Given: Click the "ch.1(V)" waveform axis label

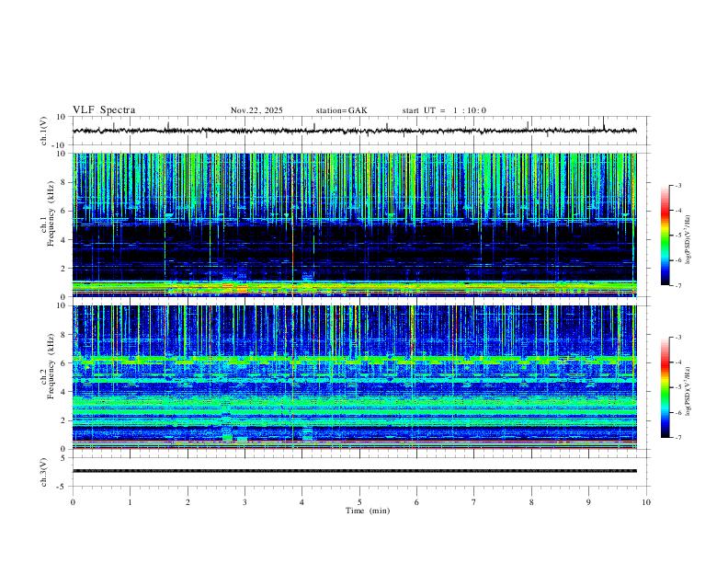Looking at the screenshot, I should [x=44, y=131].
